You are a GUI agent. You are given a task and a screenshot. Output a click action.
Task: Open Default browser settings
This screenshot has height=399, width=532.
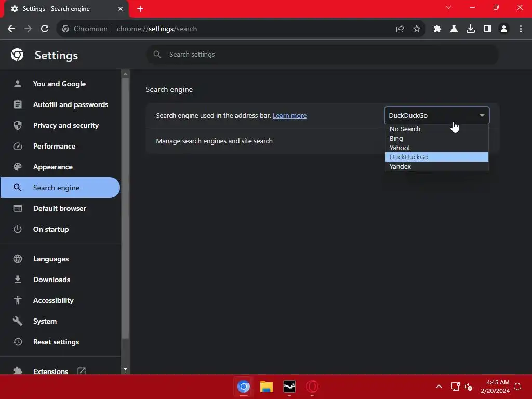(60, 208)
